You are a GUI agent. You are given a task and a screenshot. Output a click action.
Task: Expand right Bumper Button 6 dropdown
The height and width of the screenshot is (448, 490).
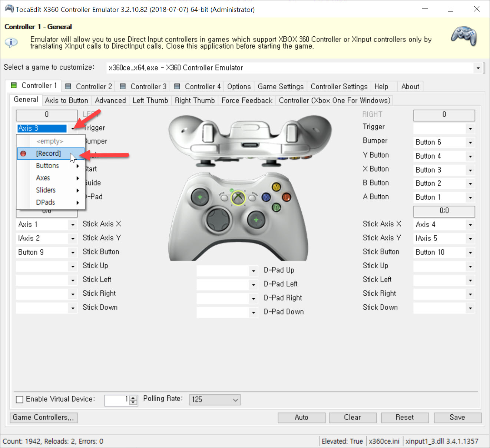(470, 142)
